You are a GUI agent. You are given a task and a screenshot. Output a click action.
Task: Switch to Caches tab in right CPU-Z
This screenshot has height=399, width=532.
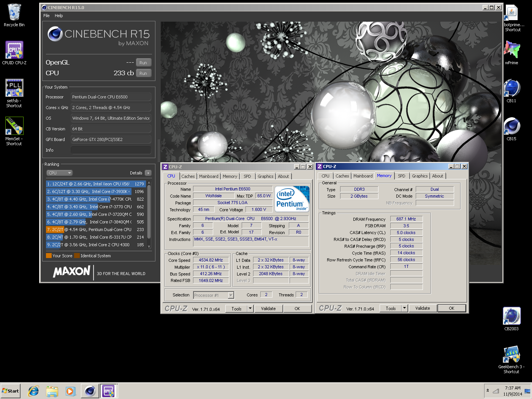(342, 176)
